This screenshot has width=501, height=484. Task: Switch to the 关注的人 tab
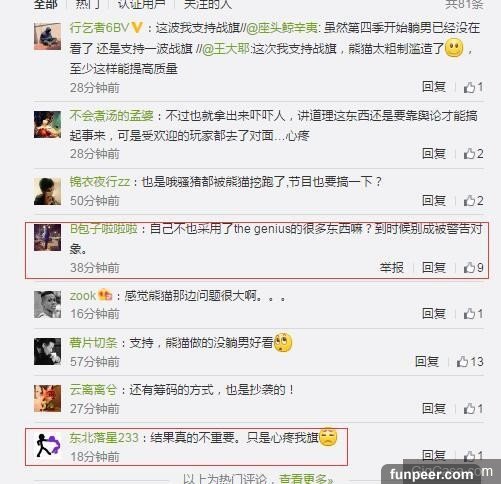pyautogui.click(x=208, y=4)
